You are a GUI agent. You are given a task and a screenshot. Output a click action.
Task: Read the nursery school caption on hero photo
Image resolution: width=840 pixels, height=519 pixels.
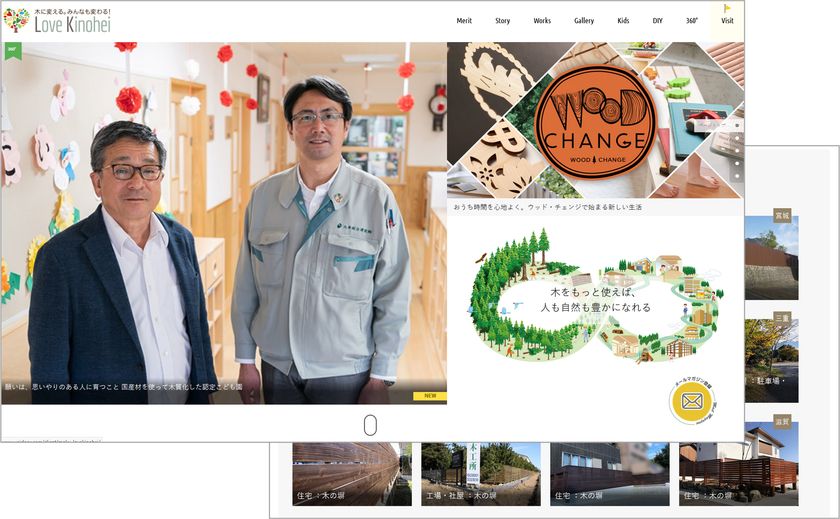124,386
